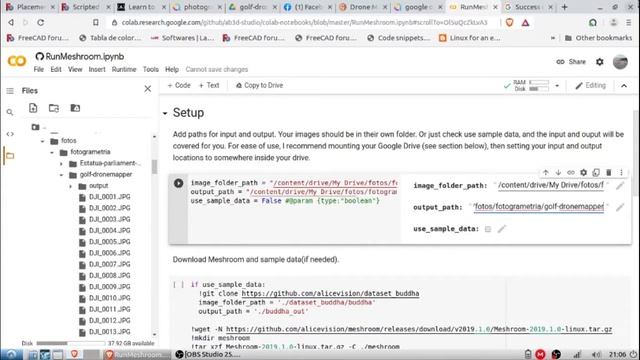Open the Editing mode button
The width and height of the screenshot is (640, 360).
[591, 86]
